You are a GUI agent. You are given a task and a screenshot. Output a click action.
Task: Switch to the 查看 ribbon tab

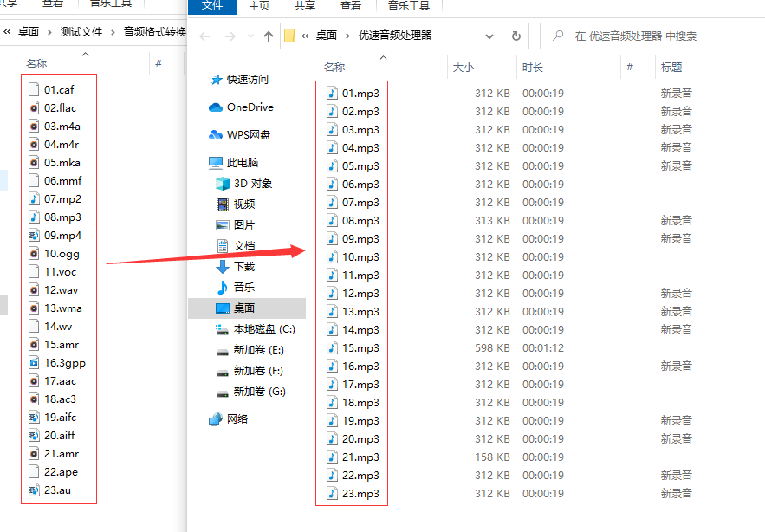tap(350, 7)
